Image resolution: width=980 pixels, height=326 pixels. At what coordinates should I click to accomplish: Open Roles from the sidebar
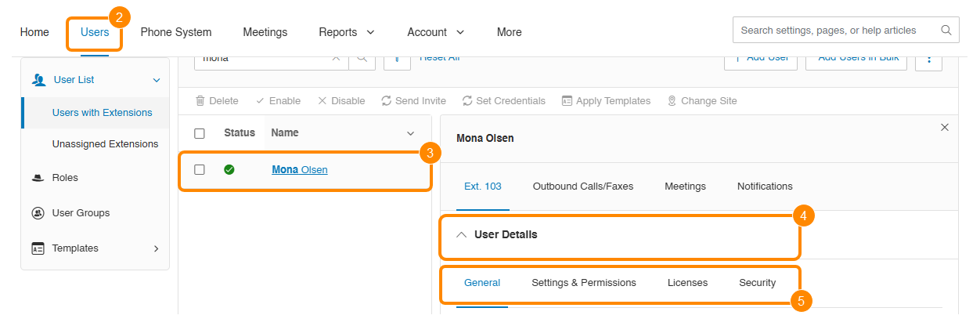click(65, 178)
